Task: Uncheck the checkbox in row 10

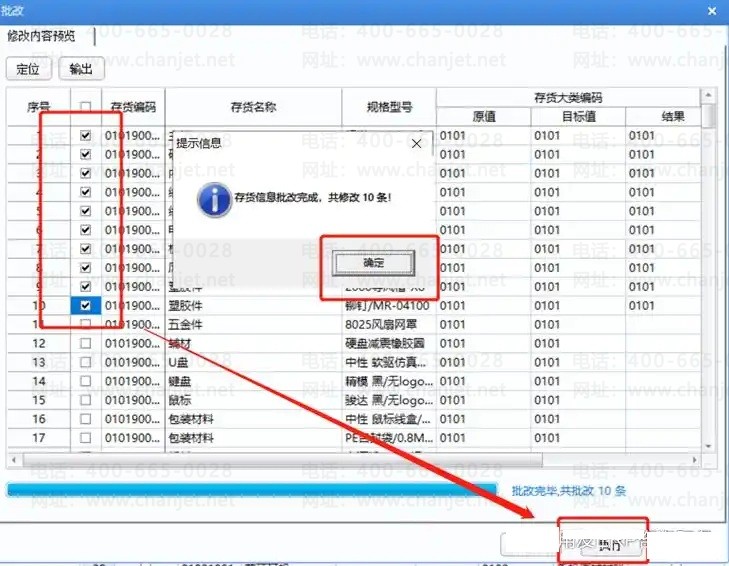Action: click(x=86, y=306)
